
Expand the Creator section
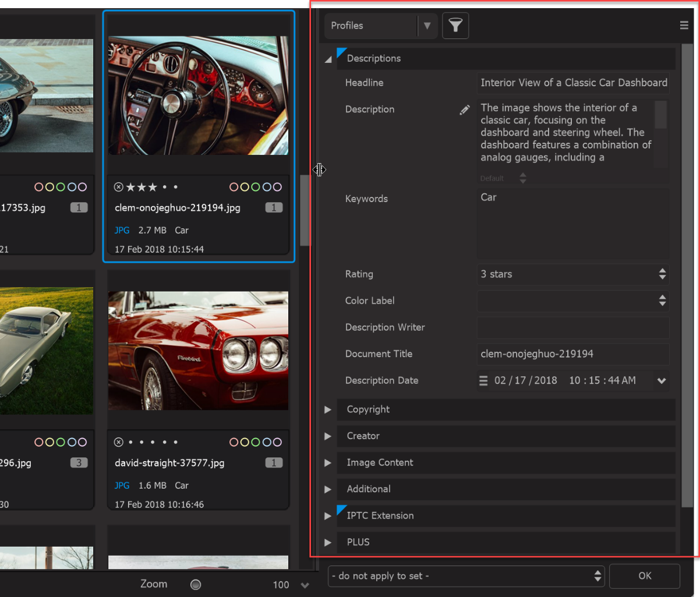coord(328,436)
